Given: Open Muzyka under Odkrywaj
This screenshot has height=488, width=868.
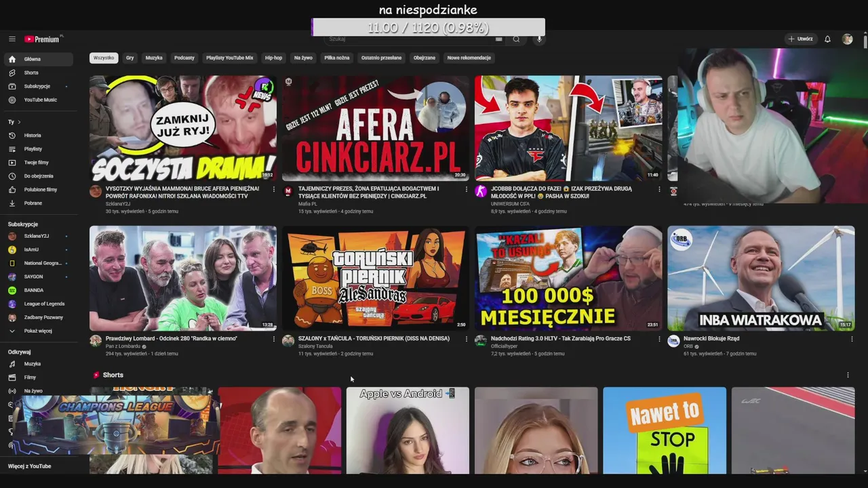Looking at the screenshot, I should pyautogui.click(x=39, y=364).
